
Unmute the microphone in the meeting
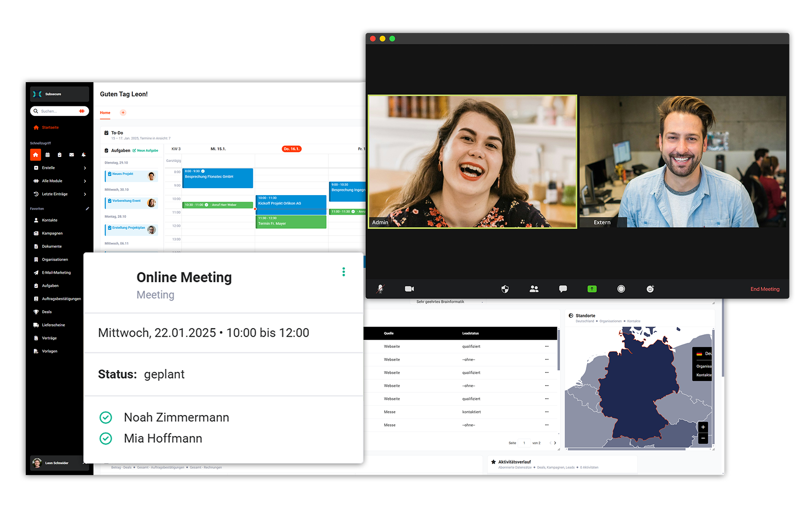(380, 289)
